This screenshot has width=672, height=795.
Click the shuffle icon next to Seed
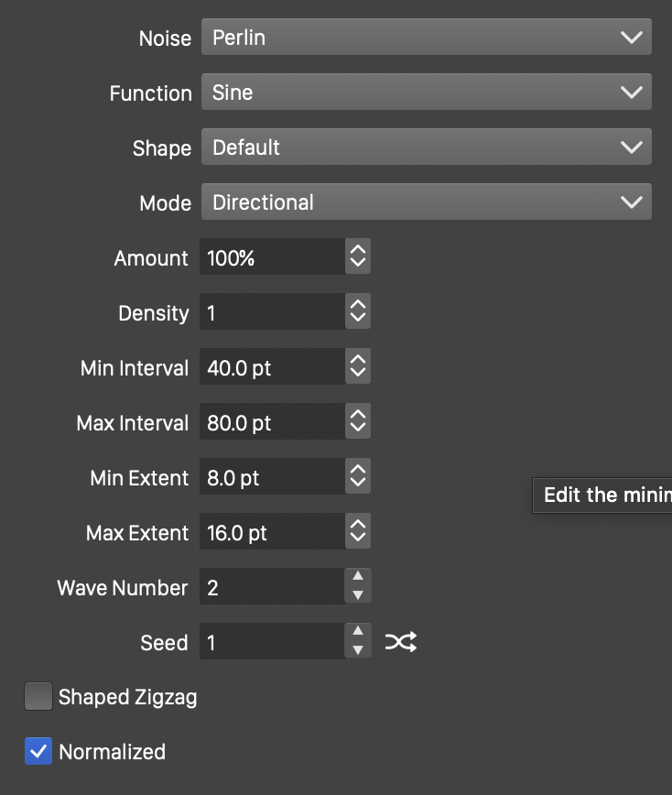401,642
